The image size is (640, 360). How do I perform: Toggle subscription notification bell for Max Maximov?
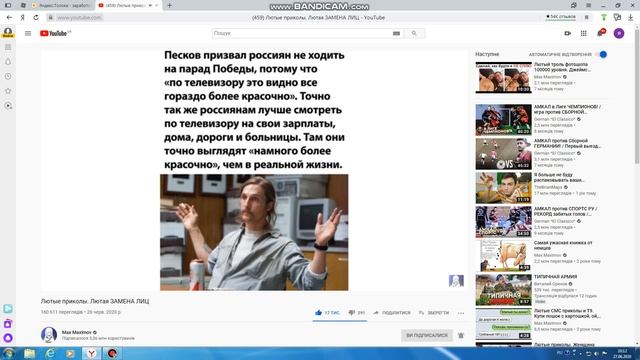[x=461, y=336]
